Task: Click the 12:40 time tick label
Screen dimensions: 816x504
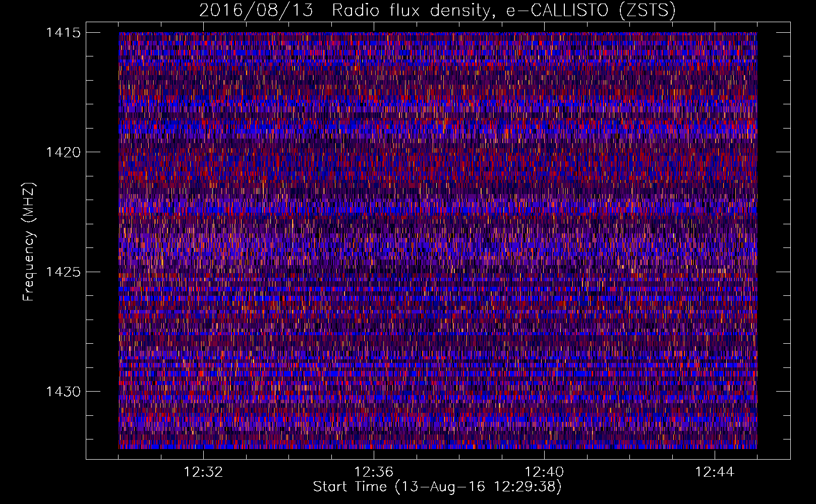Action: click(x=544, y=472)
